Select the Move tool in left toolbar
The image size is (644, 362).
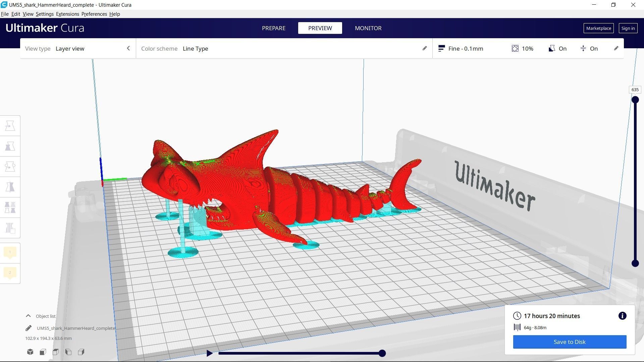tap(10, 126)
